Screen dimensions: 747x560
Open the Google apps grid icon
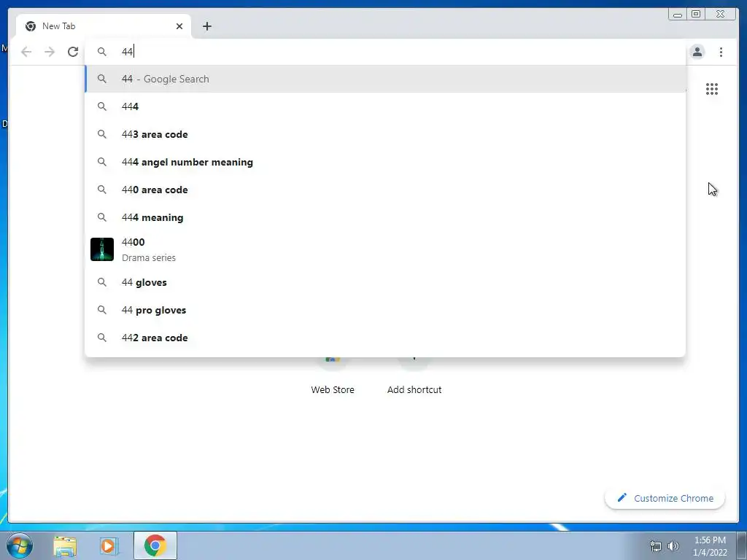coord(712,89)
